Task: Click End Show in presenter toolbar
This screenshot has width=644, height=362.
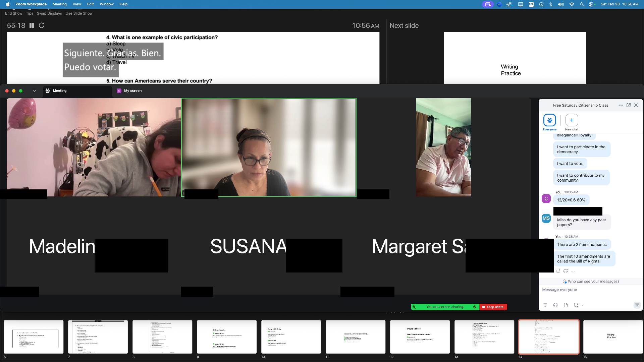Action: click(x=14, y=13)
